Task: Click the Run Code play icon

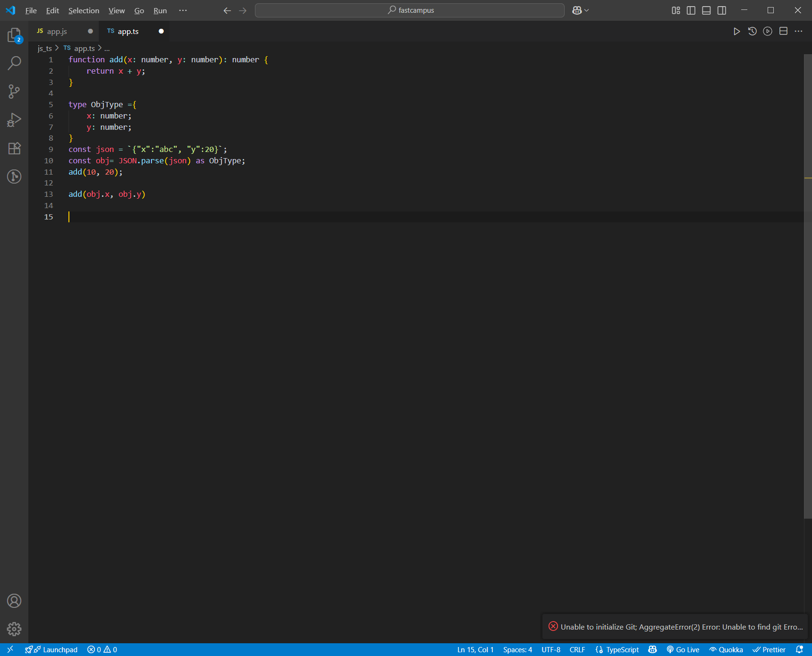Action: point(736,31)
